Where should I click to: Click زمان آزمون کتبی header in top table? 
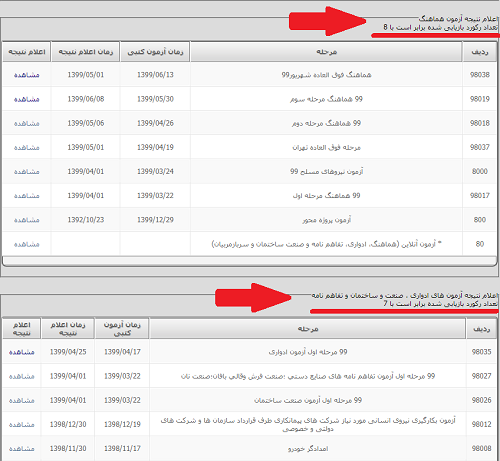(155, 52)
